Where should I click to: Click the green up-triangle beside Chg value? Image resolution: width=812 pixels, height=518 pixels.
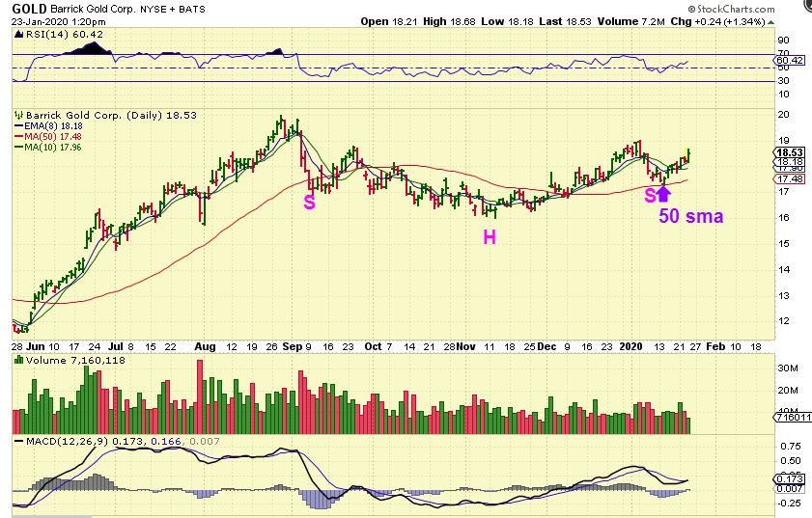pyautogui.click(x=771, y=22)
